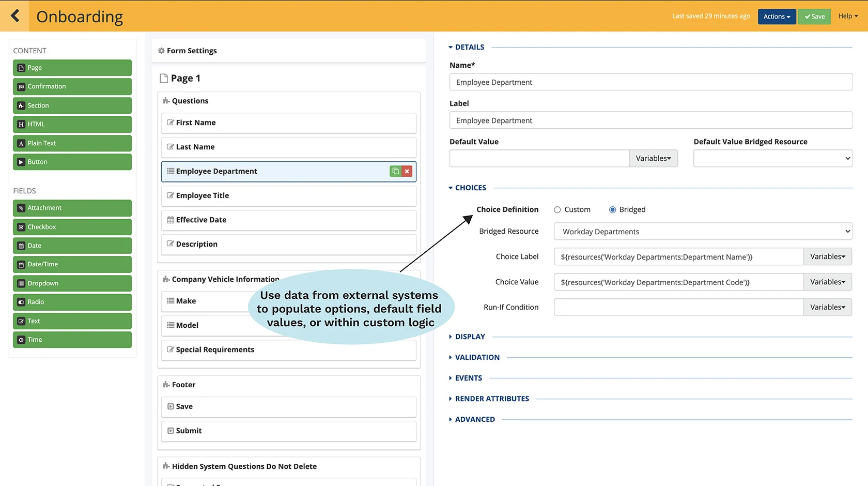Add a Radio field
This screenshot has width=868, height=486.
tap(72, 302)
